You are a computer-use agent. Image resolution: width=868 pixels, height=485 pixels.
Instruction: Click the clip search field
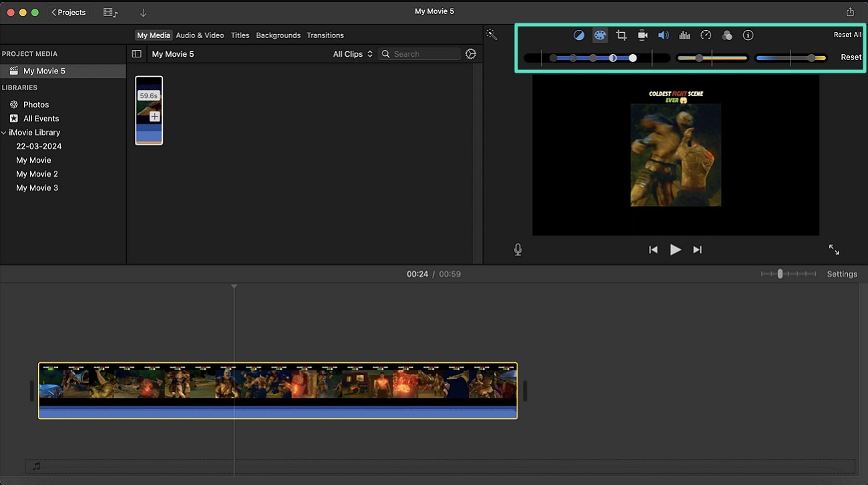(419, 54)
